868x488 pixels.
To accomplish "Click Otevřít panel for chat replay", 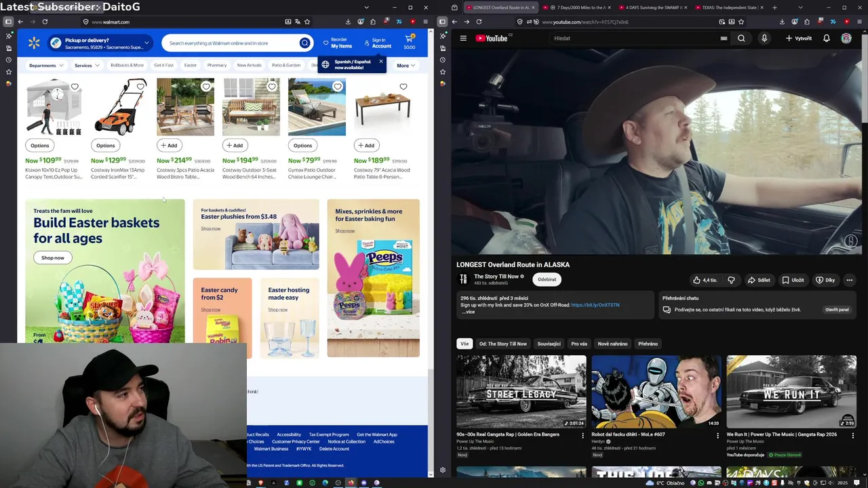I will click(837, 310).
